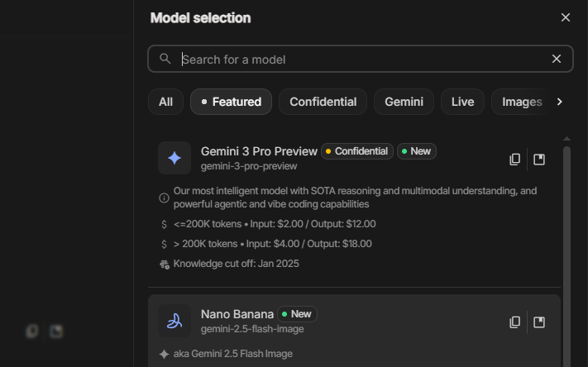
Task: Choose the Gemini 3 Pro Preview model
Action: tap(259, 151)
